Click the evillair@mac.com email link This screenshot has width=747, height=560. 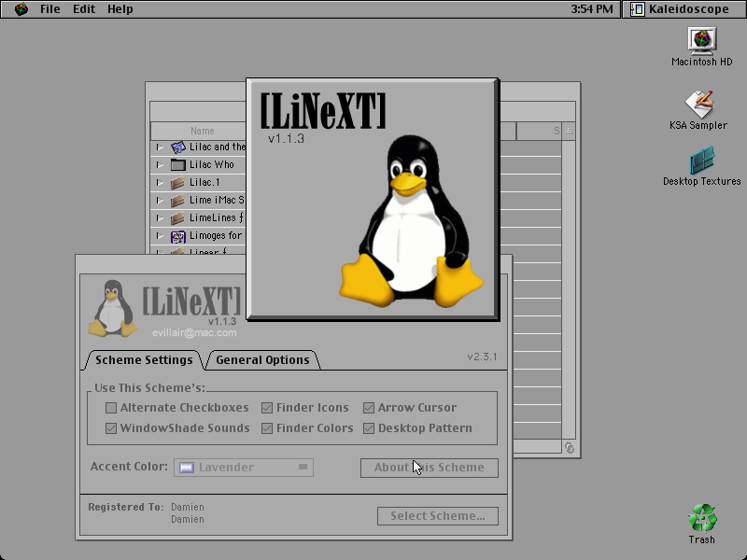tap(194, 333)
